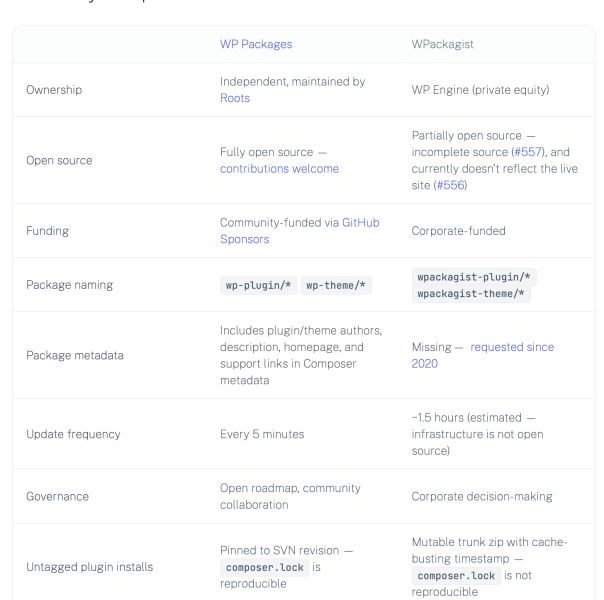Click the Package metadata row label
The height and width of the screenshot is (600, 604).
70,355
